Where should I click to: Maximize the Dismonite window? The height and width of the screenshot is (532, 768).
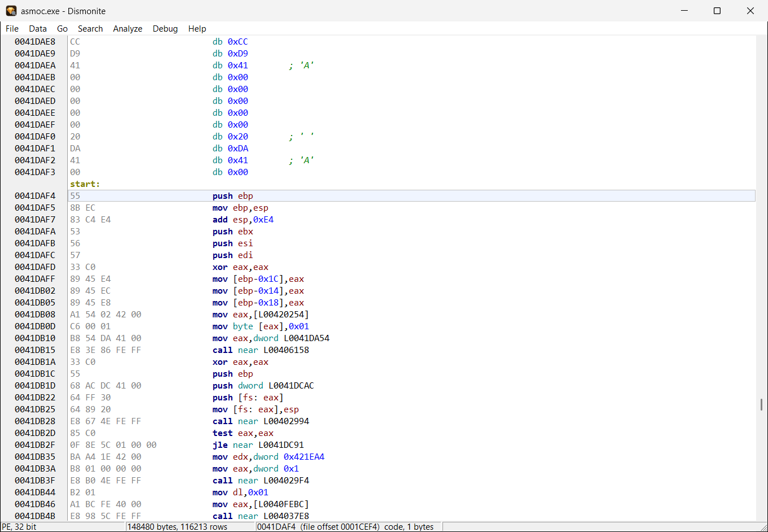[717, 11]
